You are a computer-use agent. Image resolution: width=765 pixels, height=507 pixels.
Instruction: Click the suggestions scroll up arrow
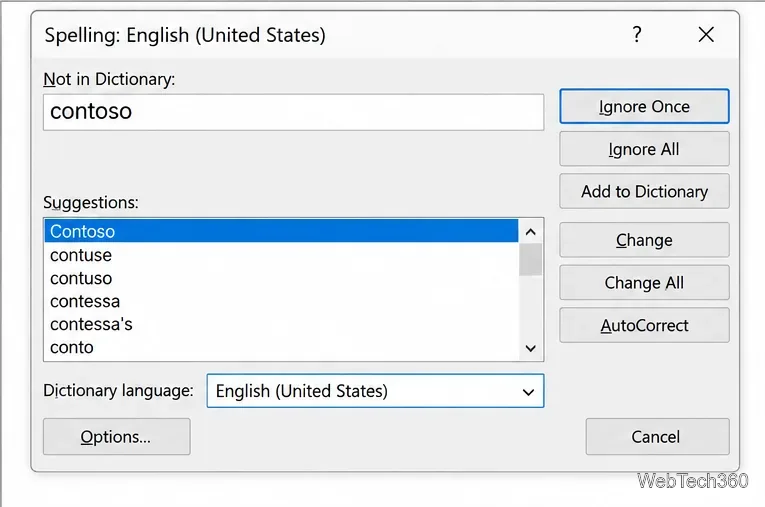[x=531, y=232]
